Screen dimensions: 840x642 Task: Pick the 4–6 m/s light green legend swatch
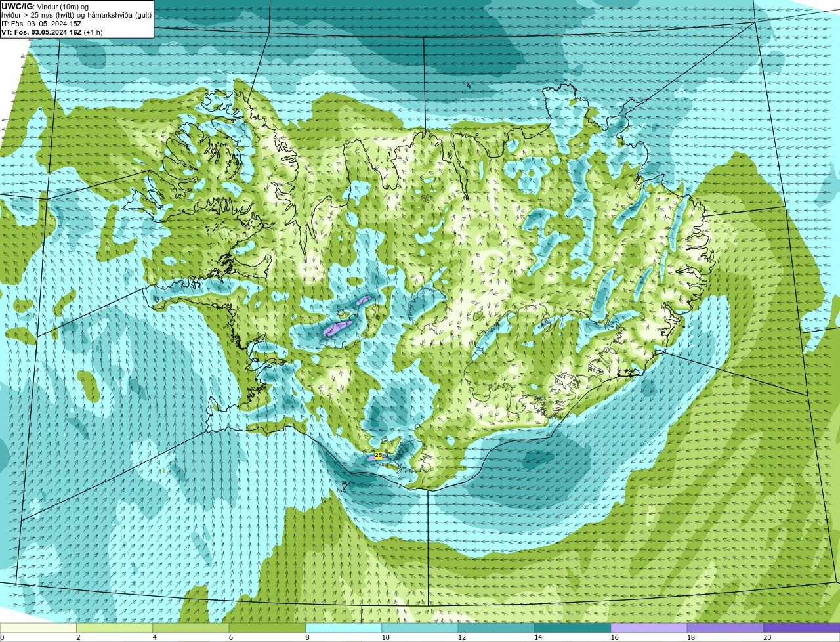coord(191,628)
